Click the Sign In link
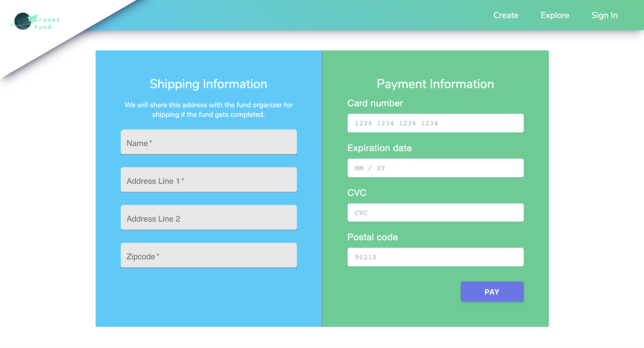Screen dimensions: 644x348 coord(604,15)
